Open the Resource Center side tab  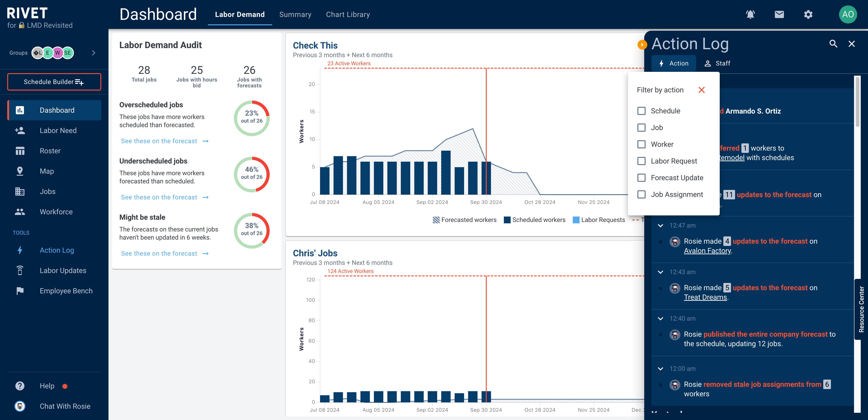tap(861, 309)
